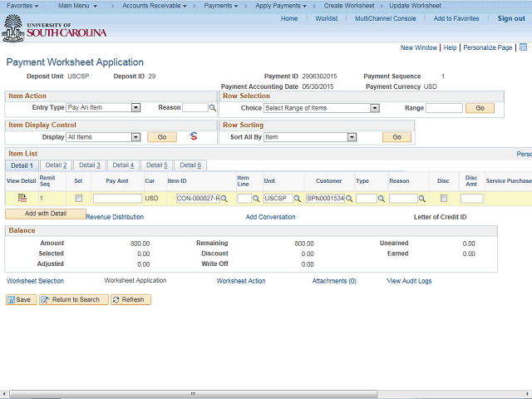The width and height of the screenshot is (532, 399).
Task: Click the Item ID lookup magnifier
Action: click(224, 199)
